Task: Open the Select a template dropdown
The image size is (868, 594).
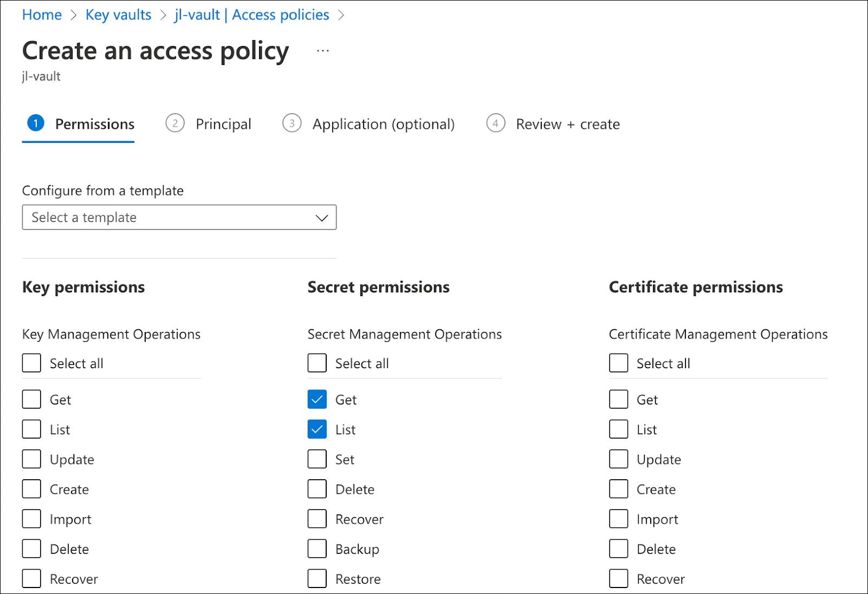Action: [179, 217]
